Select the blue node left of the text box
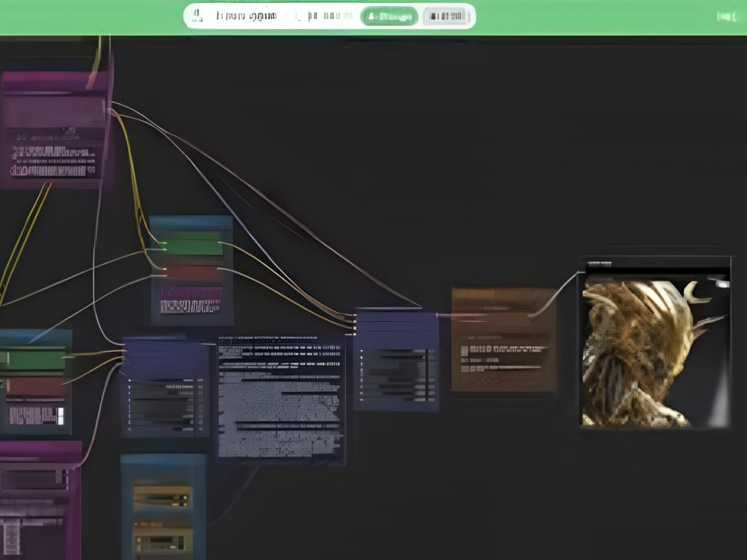Screen dimensions: 747x560 pyautogui.click(x=165, y=387)
